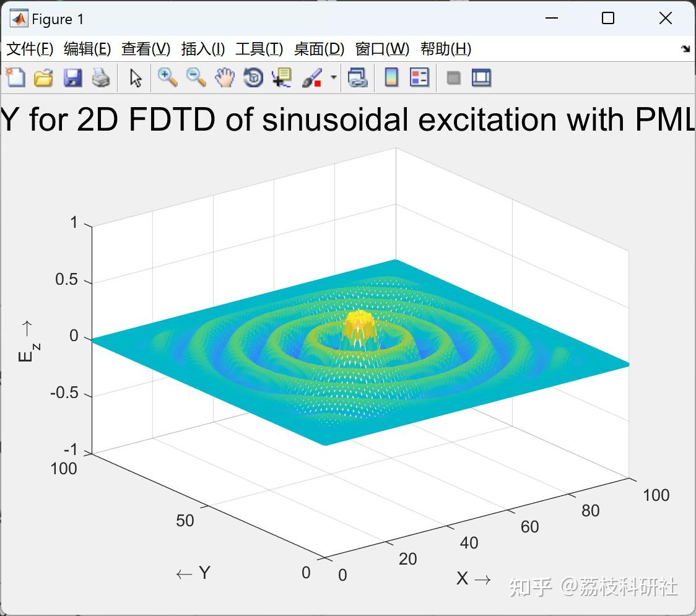Open a saved figure file
The height and width of the screenshot is (616, 696).
click(x=43, y=77)
